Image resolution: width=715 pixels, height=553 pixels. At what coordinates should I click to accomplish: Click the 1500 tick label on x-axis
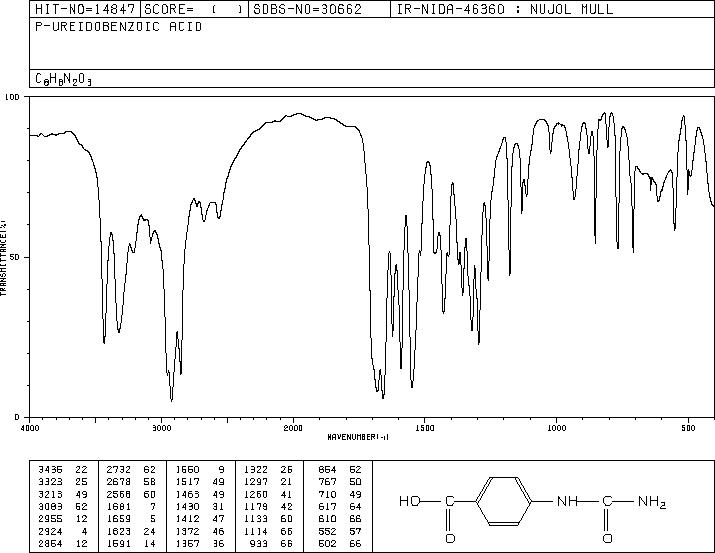(425, 428)
